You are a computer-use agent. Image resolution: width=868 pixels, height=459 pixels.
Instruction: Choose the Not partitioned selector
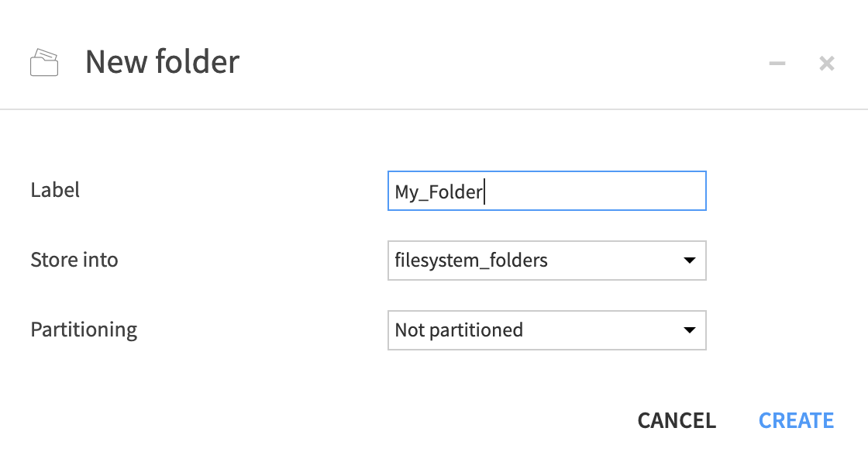(547, 330)
